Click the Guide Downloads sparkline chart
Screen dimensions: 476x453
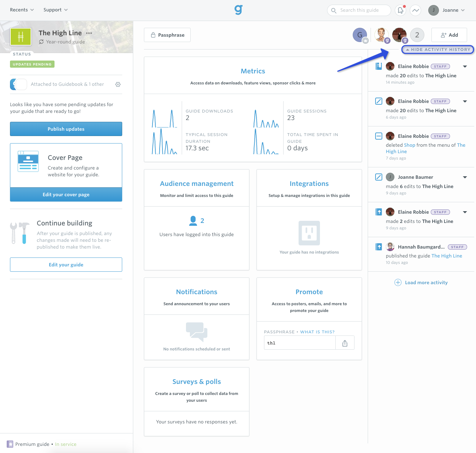pos(165,118)
